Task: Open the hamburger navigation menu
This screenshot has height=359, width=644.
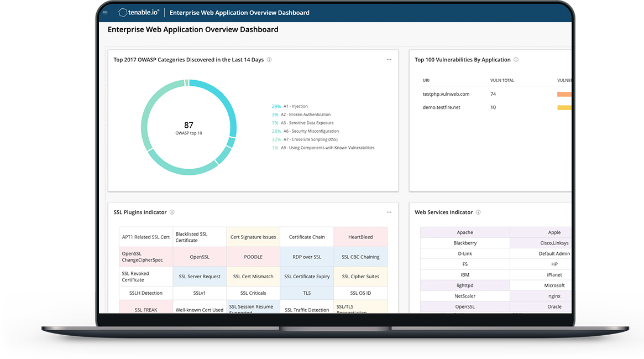Action: tap(105, 13)
